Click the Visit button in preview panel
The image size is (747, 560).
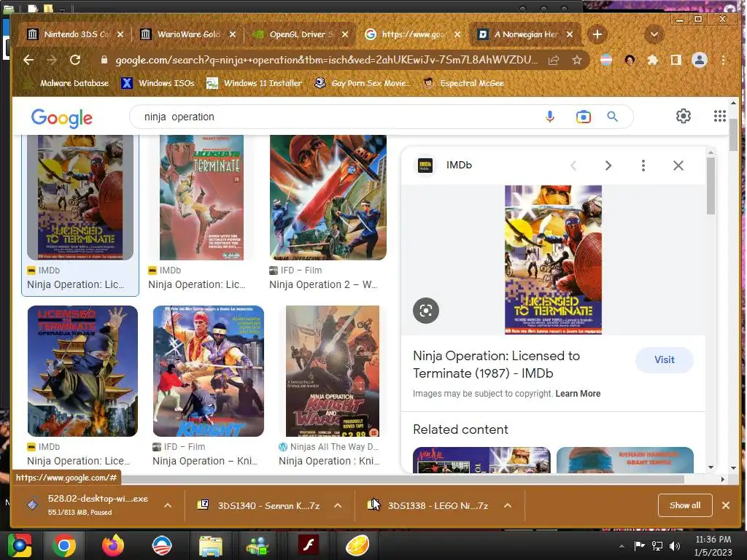(x=664, y=360)
